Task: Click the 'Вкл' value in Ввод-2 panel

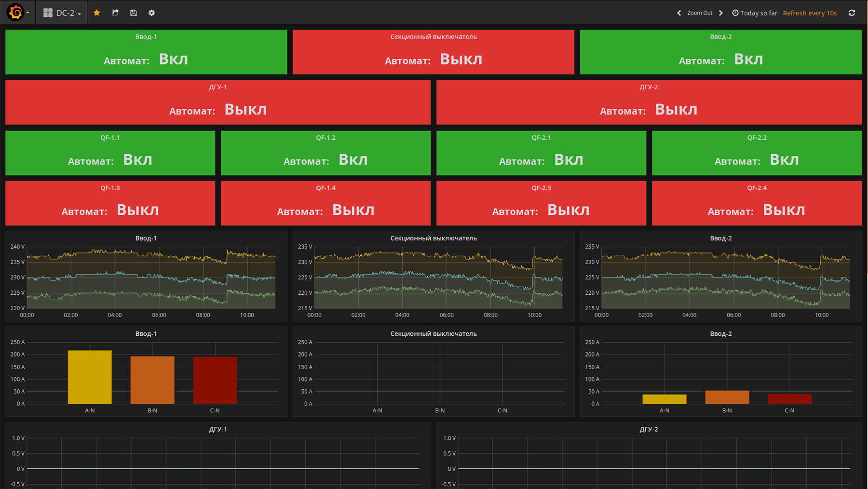Action: (x=748, y=59)
